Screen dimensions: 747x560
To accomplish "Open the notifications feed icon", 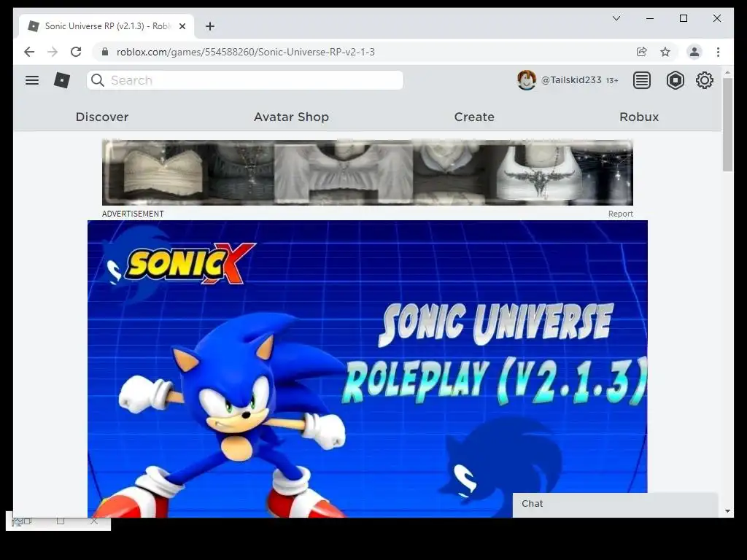I will point(642,80).
